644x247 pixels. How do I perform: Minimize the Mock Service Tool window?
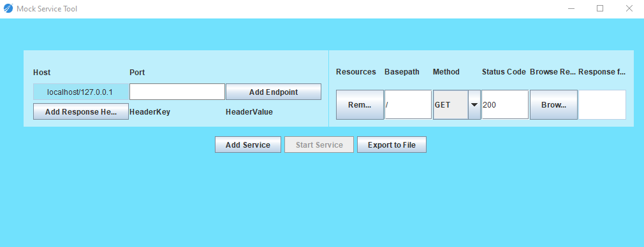pos(571,8)
